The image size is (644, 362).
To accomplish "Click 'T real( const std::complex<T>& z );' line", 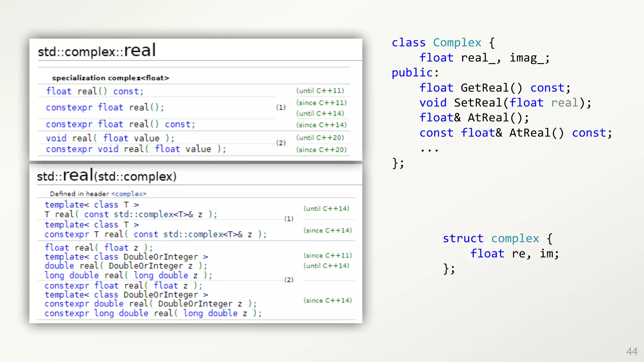I will pyautogui.click(x=131, y=214).
